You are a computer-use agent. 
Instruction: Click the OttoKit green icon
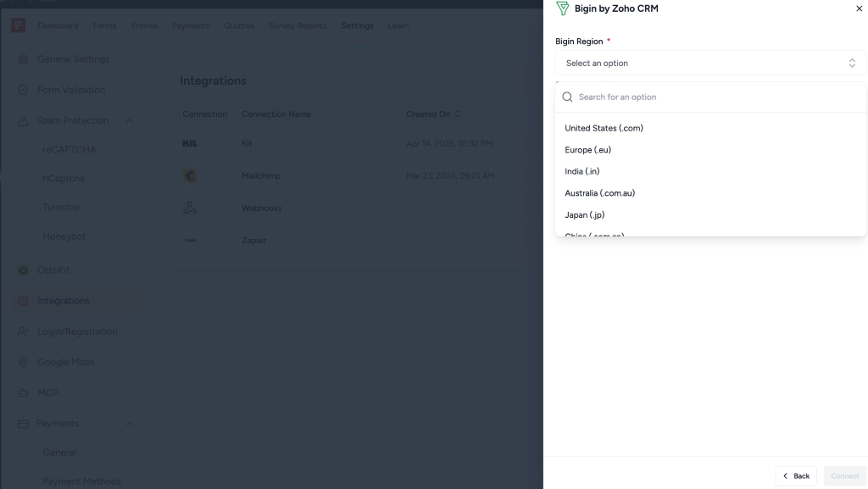[23, 270]
